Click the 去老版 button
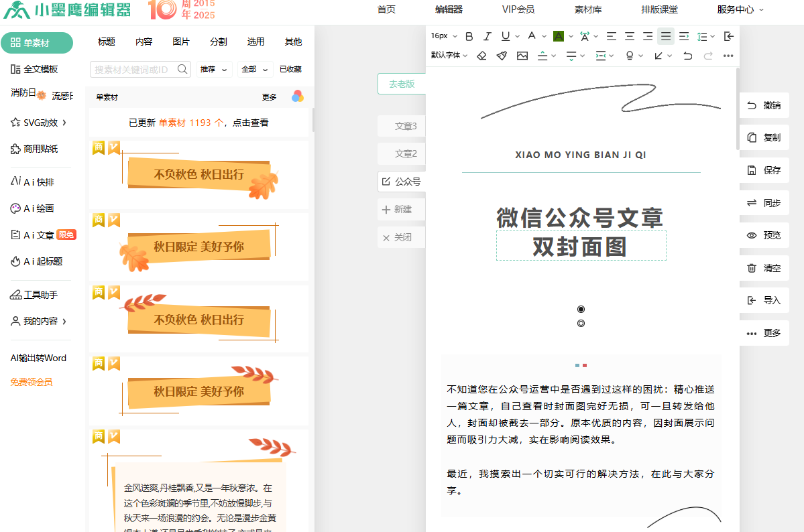 402,84
